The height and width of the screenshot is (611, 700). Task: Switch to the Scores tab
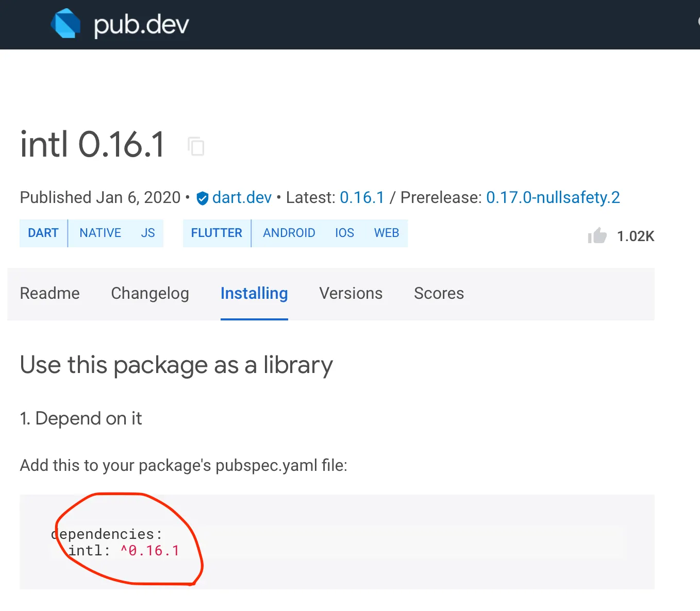[439, 293]
